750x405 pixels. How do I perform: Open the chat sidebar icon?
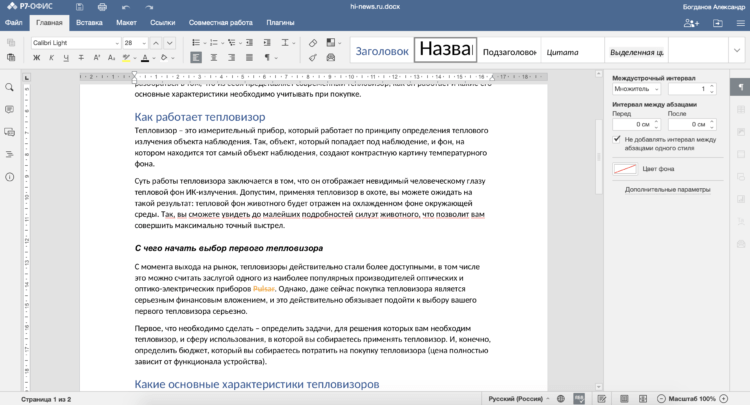point(10,132)
